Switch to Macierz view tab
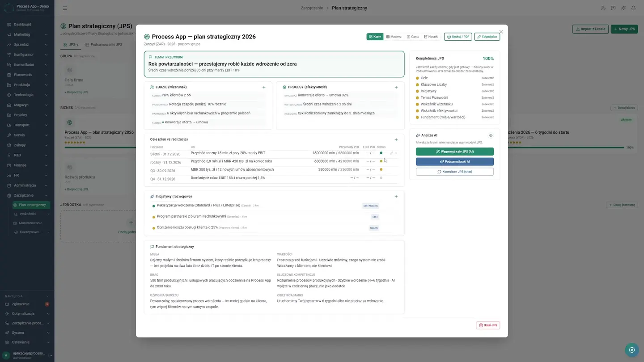The image size is (644, 362). [394, 37]
